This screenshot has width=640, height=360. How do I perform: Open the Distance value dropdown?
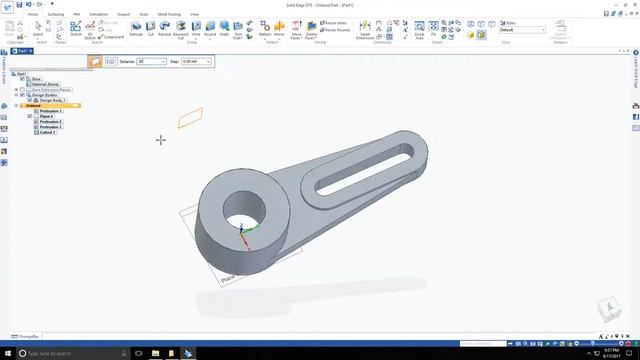coord(164,61)
